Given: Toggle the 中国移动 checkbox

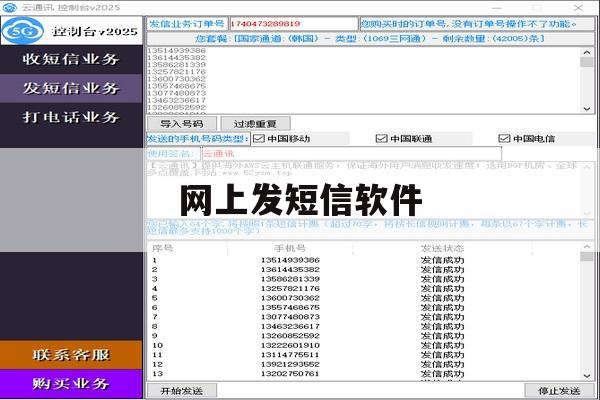Looking at the screenshot, I should (259, 139).
